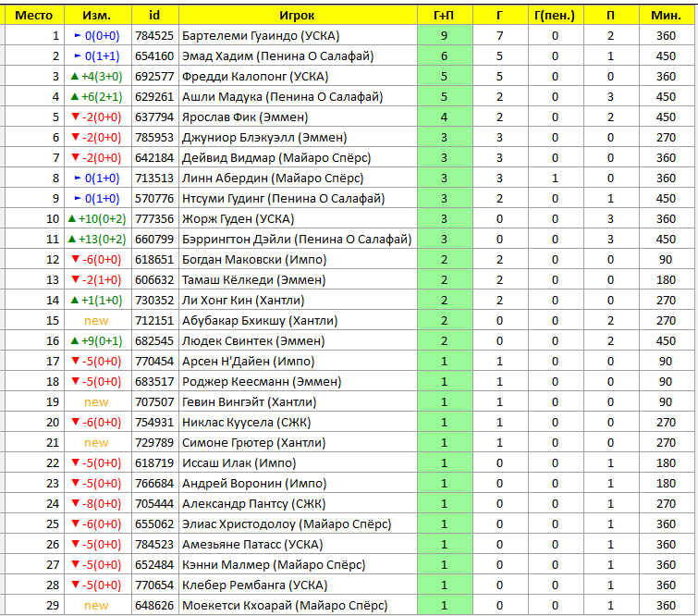Click player Симоне Грютер (Хантли)
The image size is (698, 616).
(253, 443)
